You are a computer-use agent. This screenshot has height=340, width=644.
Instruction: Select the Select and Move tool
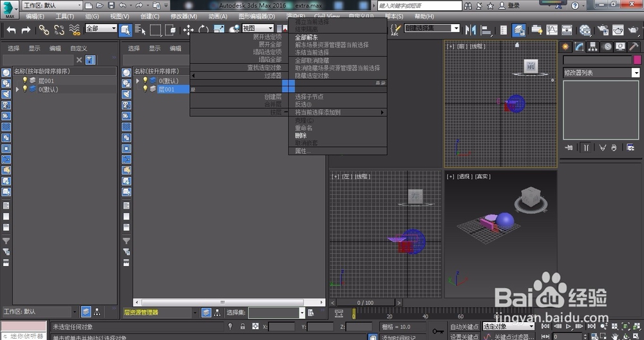pyautogui.click(x=189, y=30)
